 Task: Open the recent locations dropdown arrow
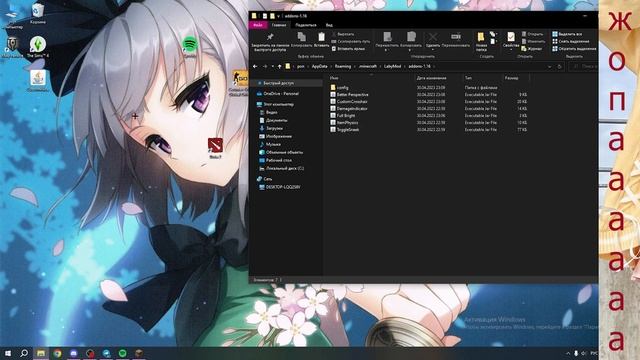click(272, 67)
